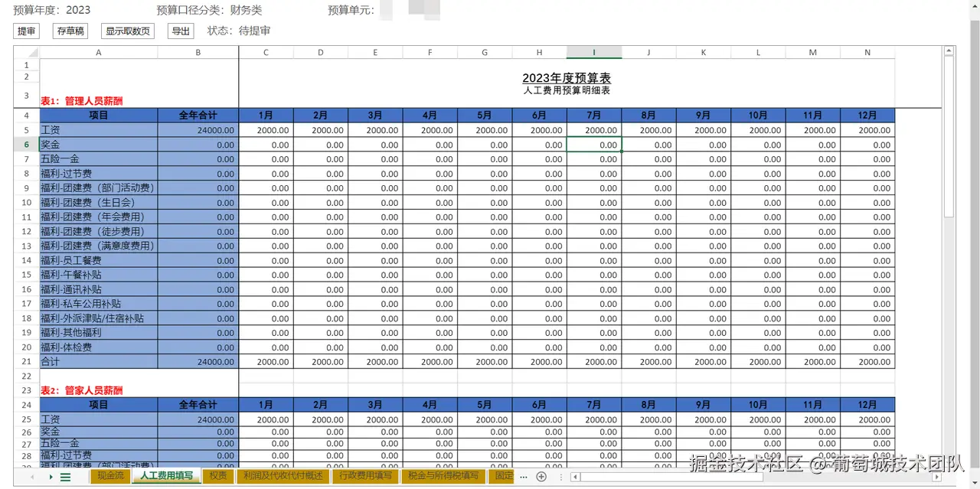Click 项目 header in row 24
This screenshot has height=489, width=980.
click(99, 405)
